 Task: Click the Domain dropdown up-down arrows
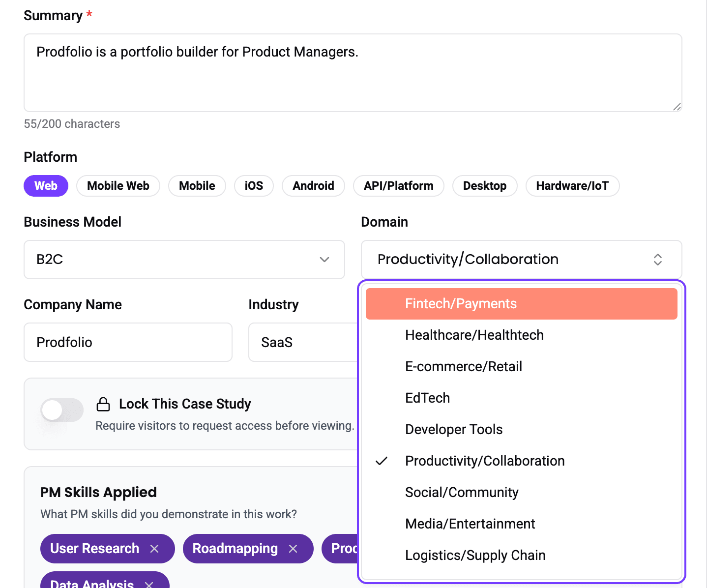tap(658, 260)
